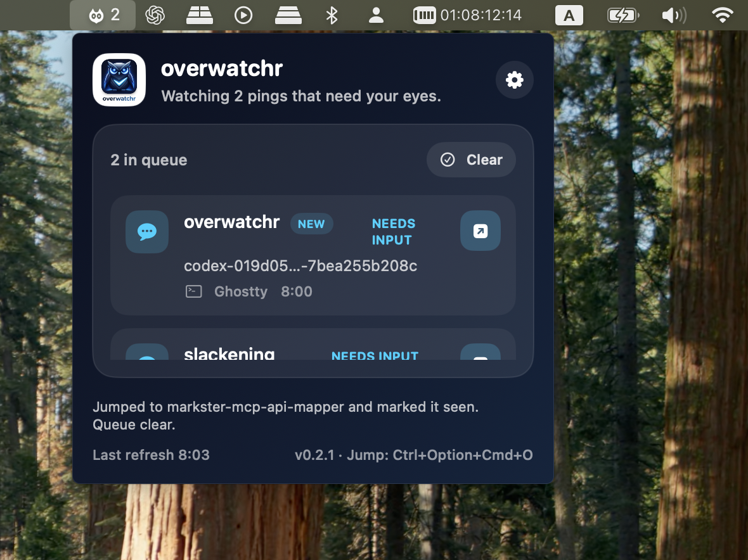
Task: Open the Wi-Fi status icon
Action: click(722, 15)
